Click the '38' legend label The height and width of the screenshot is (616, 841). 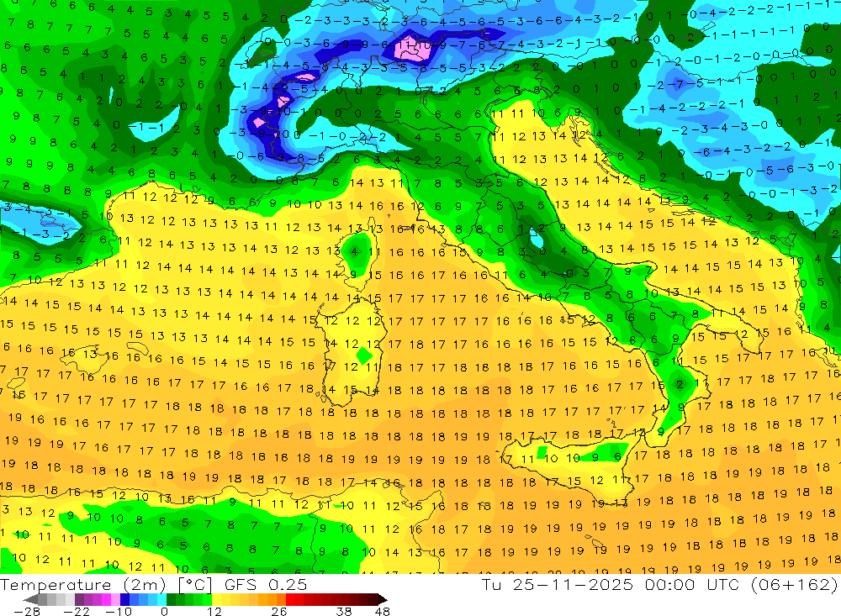coord(344,612)
